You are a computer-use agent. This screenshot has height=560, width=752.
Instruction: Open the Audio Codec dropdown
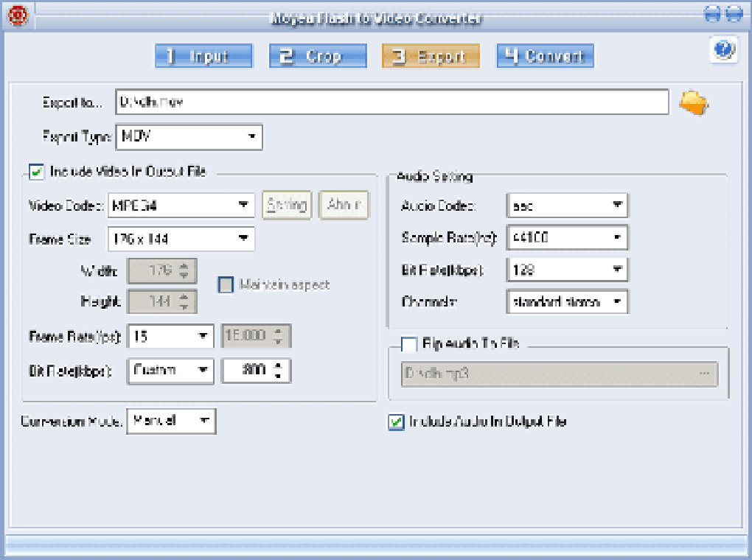(567, 206)
